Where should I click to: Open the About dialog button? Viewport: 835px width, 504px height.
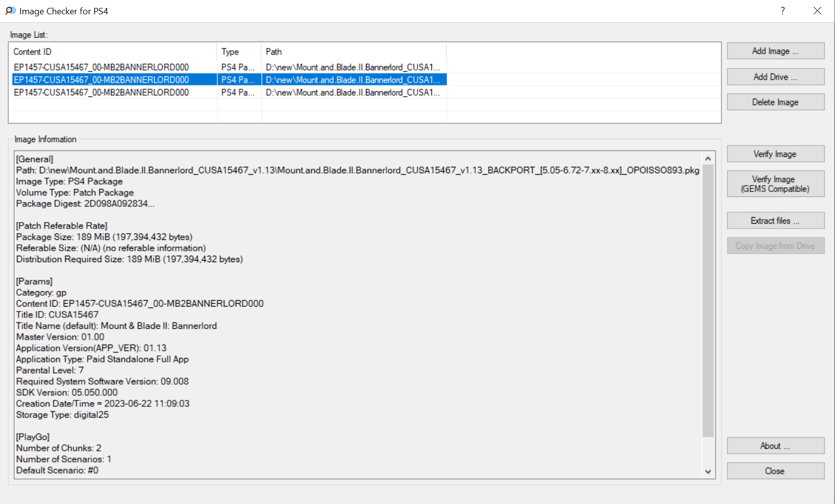click(x=775, y=446)
